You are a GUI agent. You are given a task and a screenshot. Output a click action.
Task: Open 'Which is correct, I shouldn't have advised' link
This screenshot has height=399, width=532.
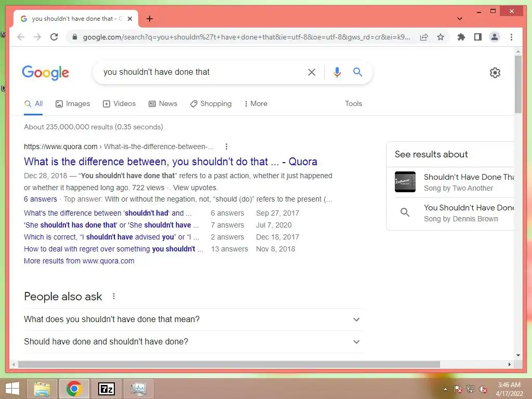pyautogui.click(x=111, y=237)
